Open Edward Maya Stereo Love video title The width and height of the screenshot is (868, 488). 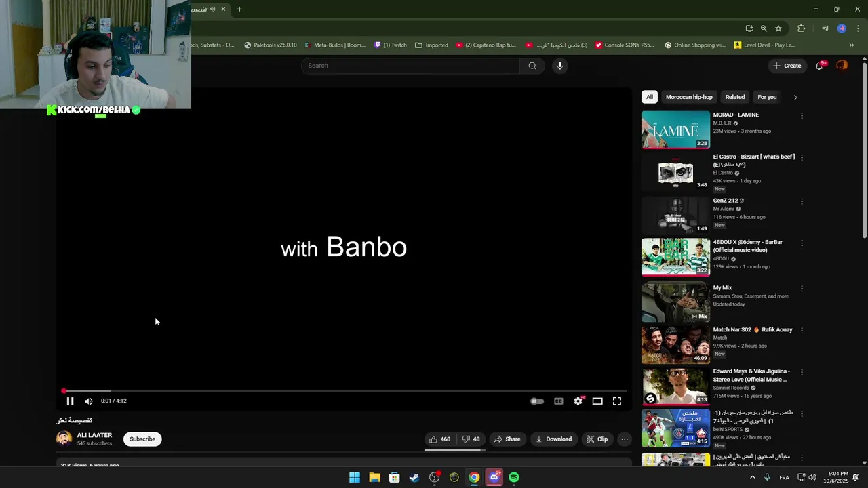tap(751, 375)
